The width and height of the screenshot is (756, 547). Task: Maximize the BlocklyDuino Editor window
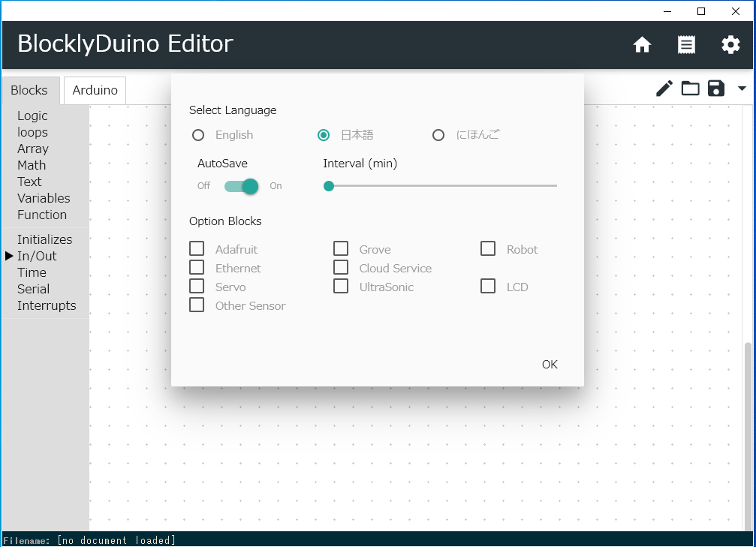click(x=701, y=11)
